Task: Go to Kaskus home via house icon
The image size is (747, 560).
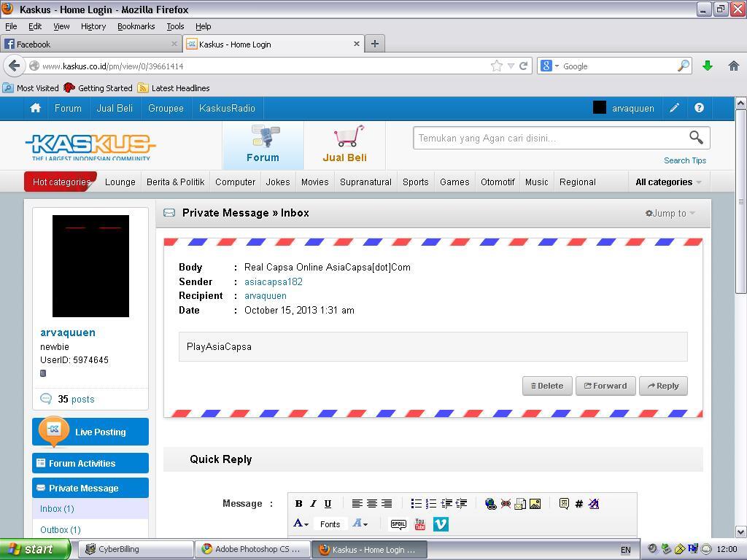Action: tap(35, 108)
